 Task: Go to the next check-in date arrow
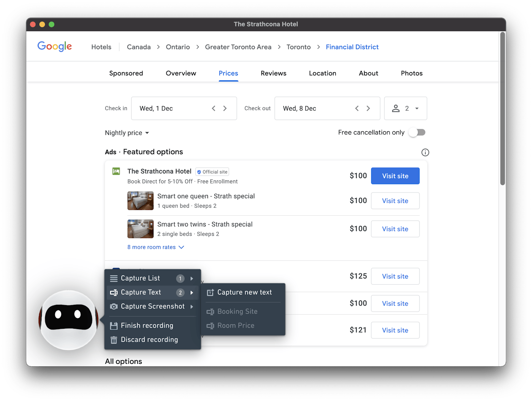click(225, 108)
